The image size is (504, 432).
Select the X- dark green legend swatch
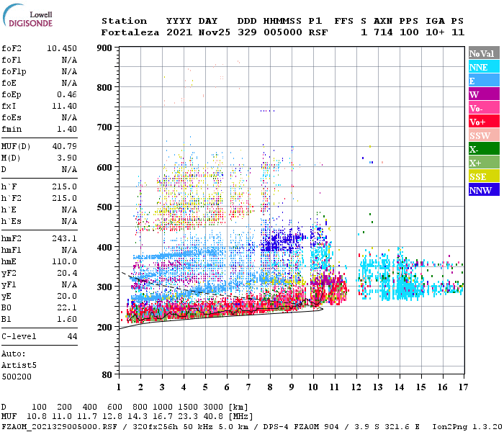pyautogui.click(x=484, y=149)
